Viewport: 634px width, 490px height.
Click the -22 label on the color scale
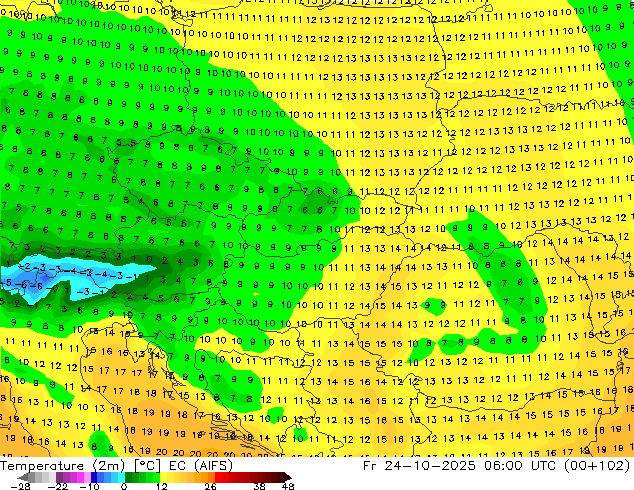tap(57, 486)
